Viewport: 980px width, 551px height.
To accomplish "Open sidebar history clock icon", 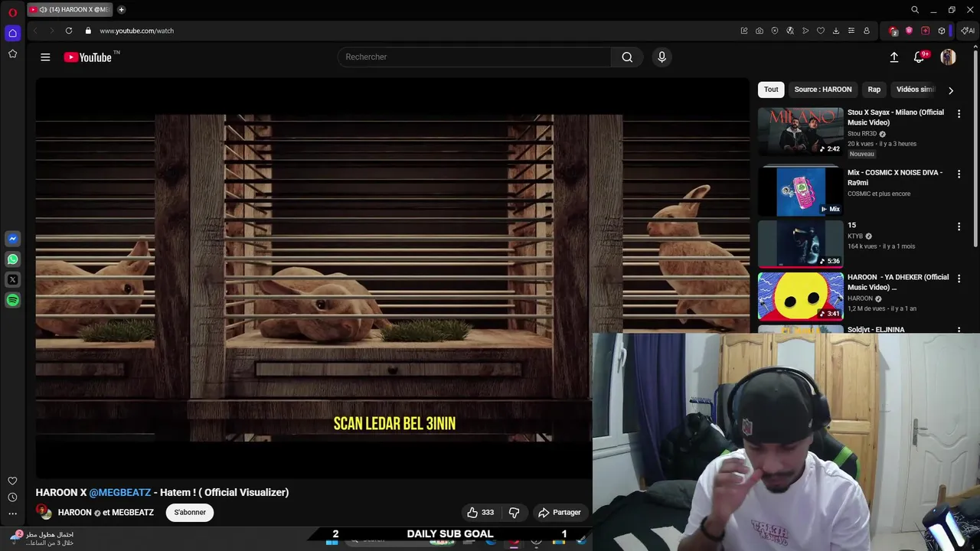I will [x=12, y=497].
